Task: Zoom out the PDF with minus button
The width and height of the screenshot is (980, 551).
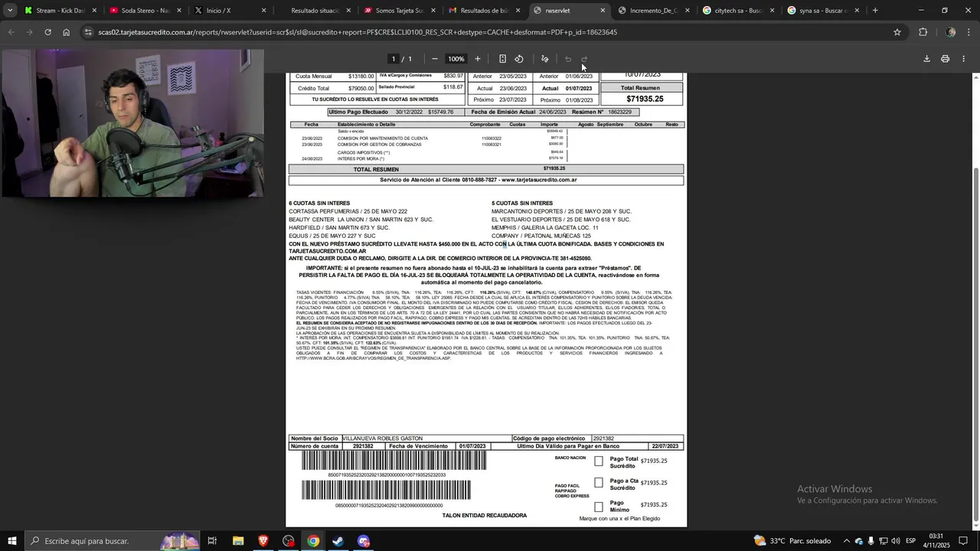Action: [x=435, y=59]
